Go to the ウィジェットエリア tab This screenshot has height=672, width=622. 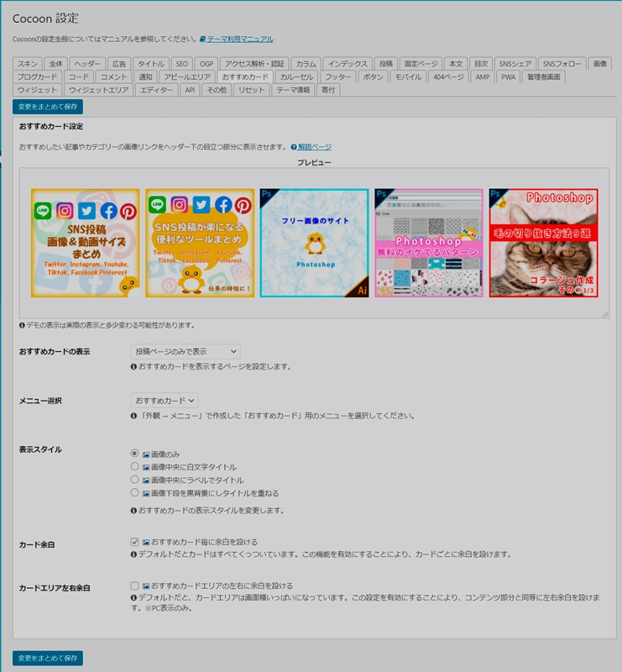point(99,90)
